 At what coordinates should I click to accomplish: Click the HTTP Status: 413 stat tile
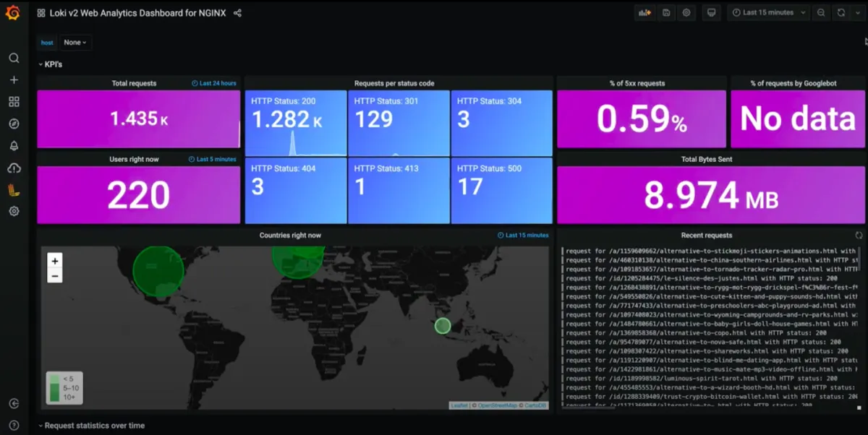[x=399, y=191]
